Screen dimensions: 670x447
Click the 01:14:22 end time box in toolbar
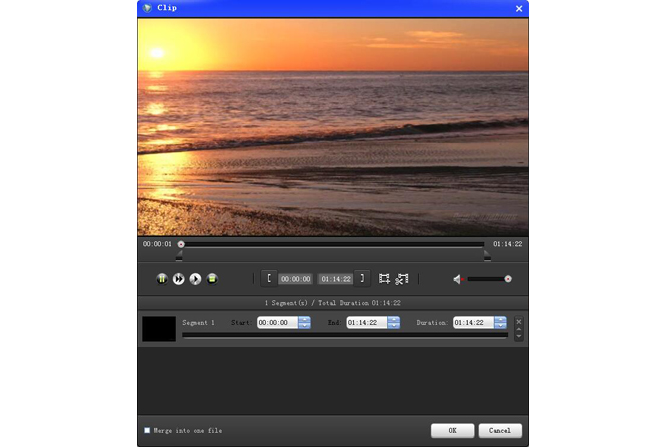click(x=336, y=279)
